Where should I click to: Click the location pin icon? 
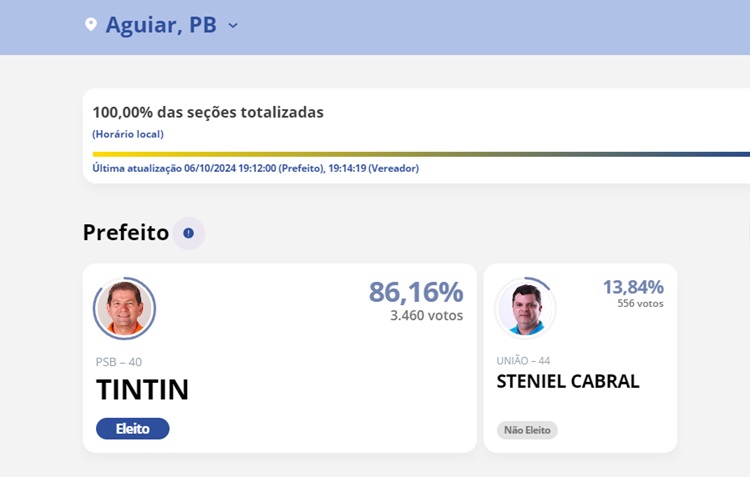91,25
